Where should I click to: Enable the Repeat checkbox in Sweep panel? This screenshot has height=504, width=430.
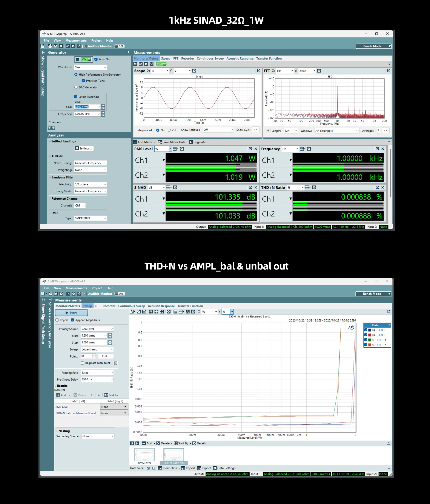[x=57, y=320]
